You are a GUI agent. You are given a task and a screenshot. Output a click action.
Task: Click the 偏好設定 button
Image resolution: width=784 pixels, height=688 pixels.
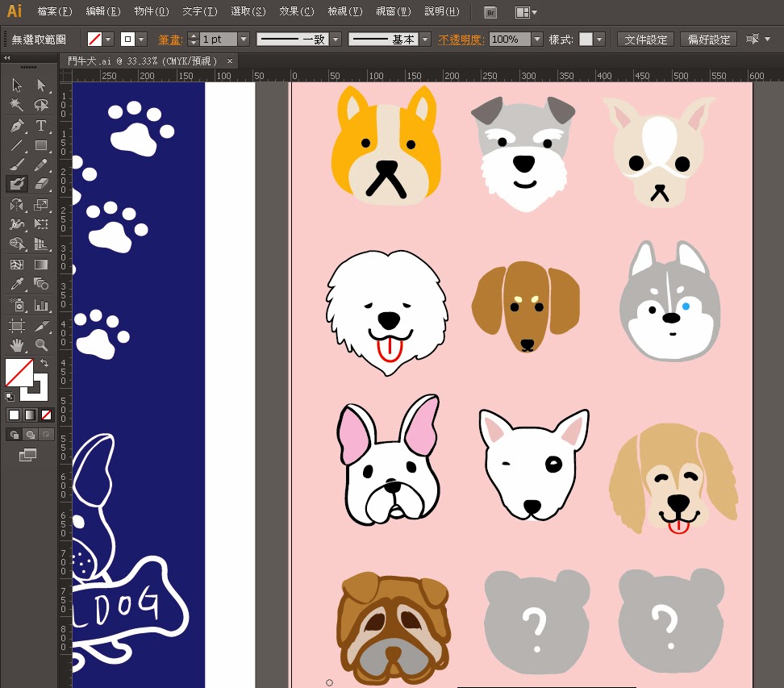[707, 39]
